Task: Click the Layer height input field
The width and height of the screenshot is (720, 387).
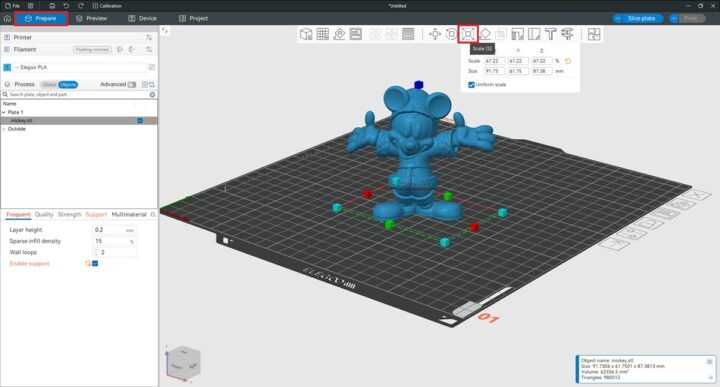Action: click(x=114, y=230)
